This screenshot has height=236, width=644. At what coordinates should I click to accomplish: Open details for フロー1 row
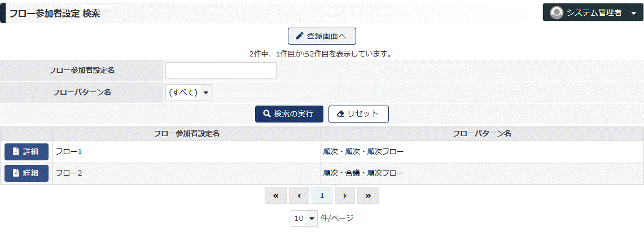click(27, 152)
